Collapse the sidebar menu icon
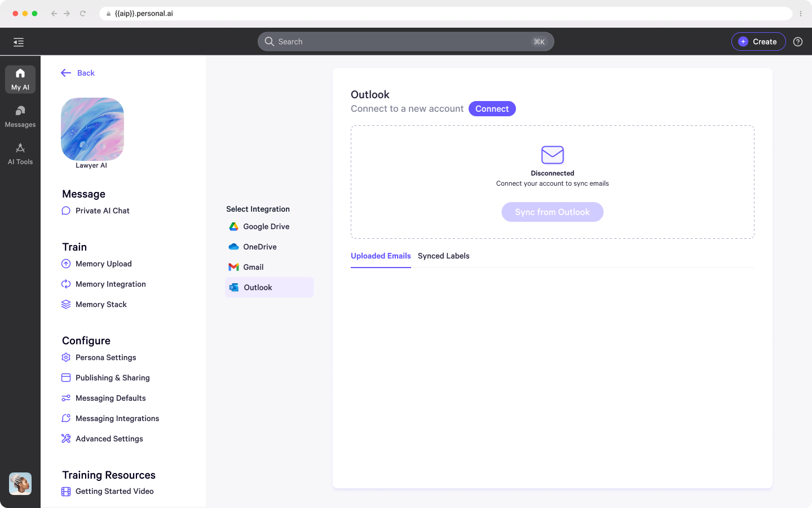This screenshot has width=812, height=508. [19, 42]
